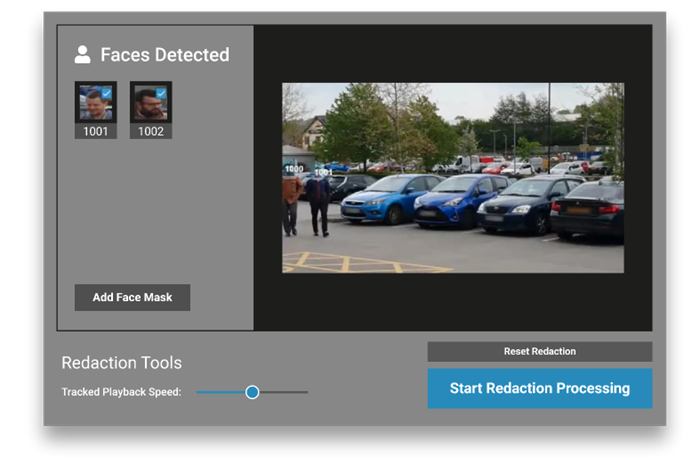Click the person icon beside Faces Detected
The width and height of the screenshot is (700, 465).
82,54
